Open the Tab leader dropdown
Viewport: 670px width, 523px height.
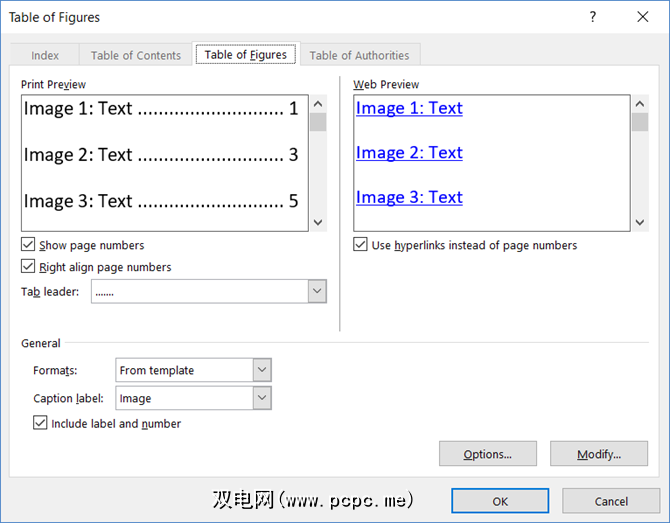317,291
